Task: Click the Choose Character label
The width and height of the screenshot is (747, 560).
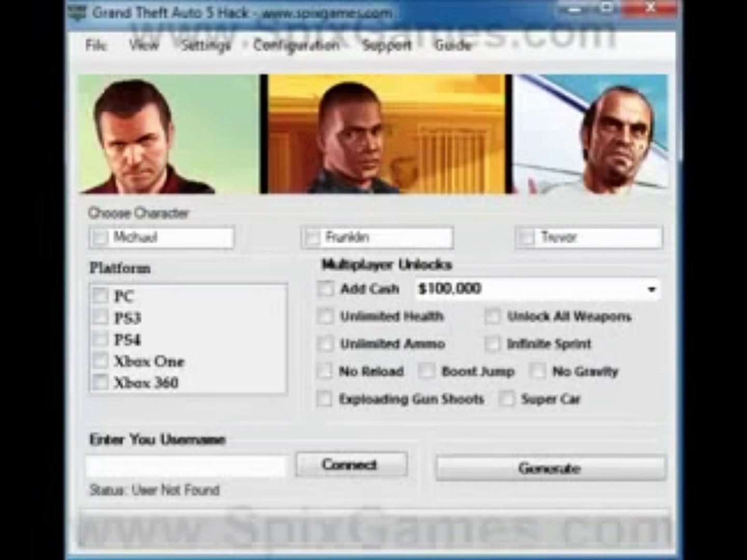Action: coord(139,213)
